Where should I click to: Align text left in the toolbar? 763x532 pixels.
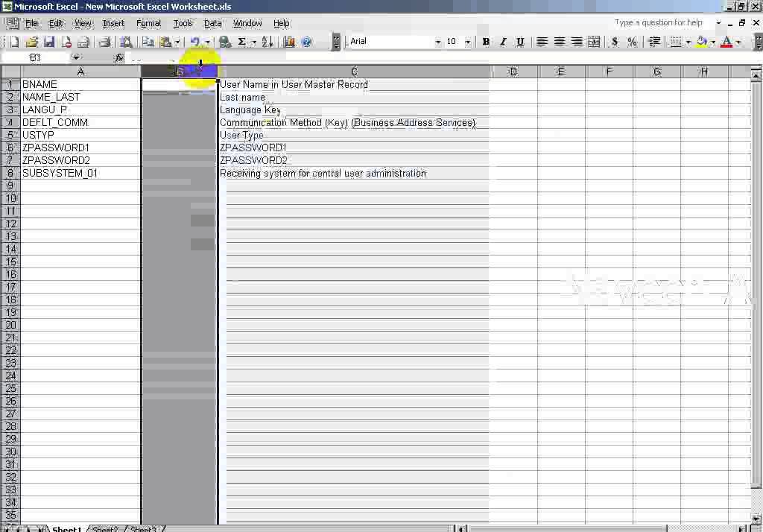pos(542,42)
